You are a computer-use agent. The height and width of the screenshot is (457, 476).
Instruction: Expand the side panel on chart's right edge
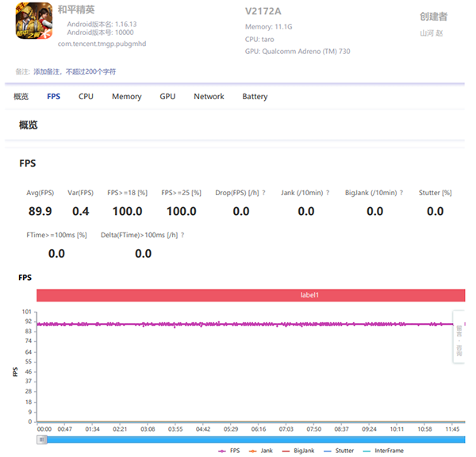[459, 337]
